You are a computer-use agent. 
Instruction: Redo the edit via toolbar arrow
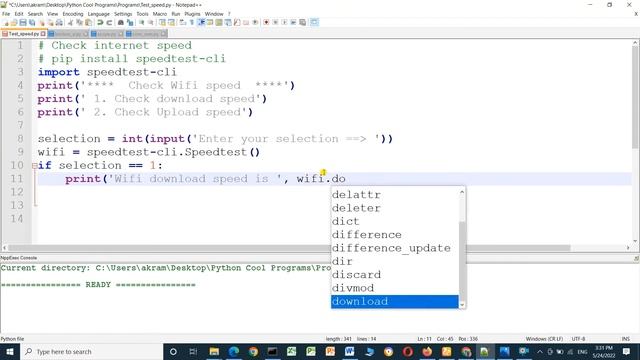[x=109, y=22]
